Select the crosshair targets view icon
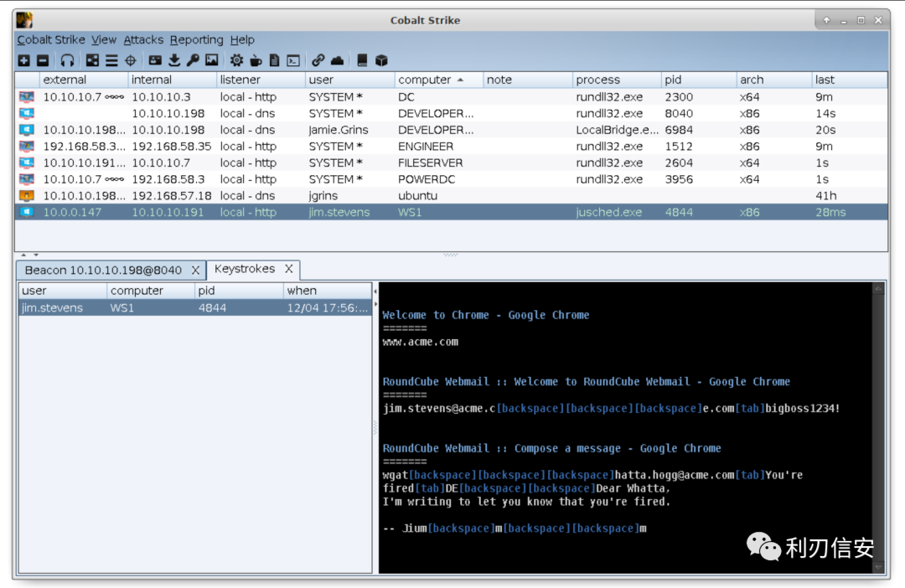 click(131, 60)
